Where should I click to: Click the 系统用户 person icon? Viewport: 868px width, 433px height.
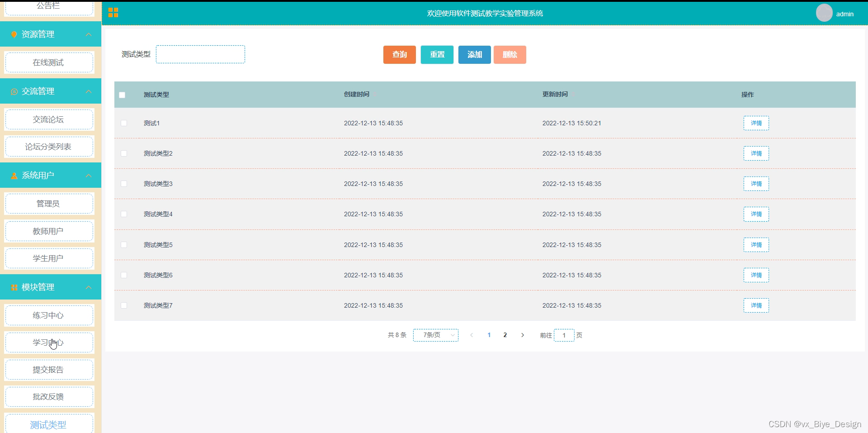pyautogui.click(x=14, y=176)
